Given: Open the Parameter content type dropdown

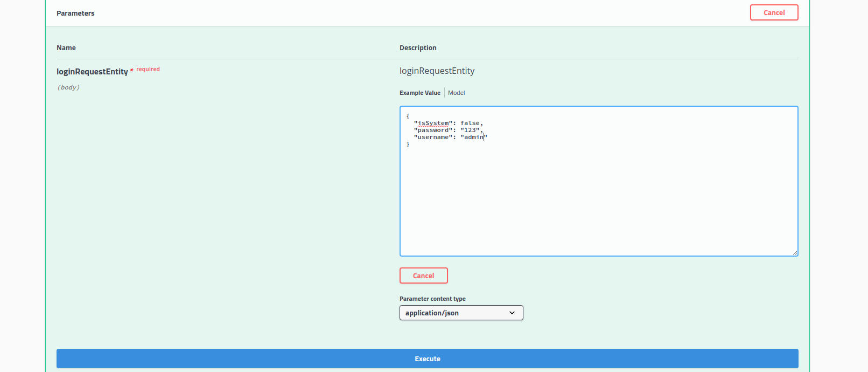Looking at the screenshot, I should (461, 313).
